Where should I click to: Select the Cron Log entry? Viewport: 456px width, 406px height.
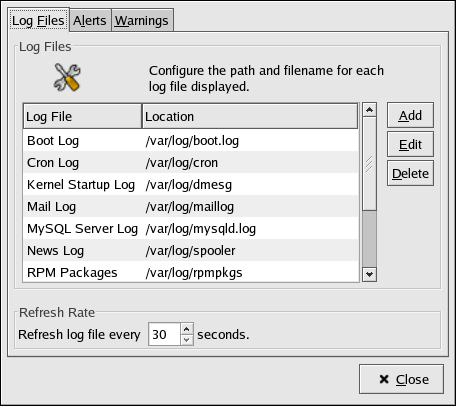click(x=191, y=163)
